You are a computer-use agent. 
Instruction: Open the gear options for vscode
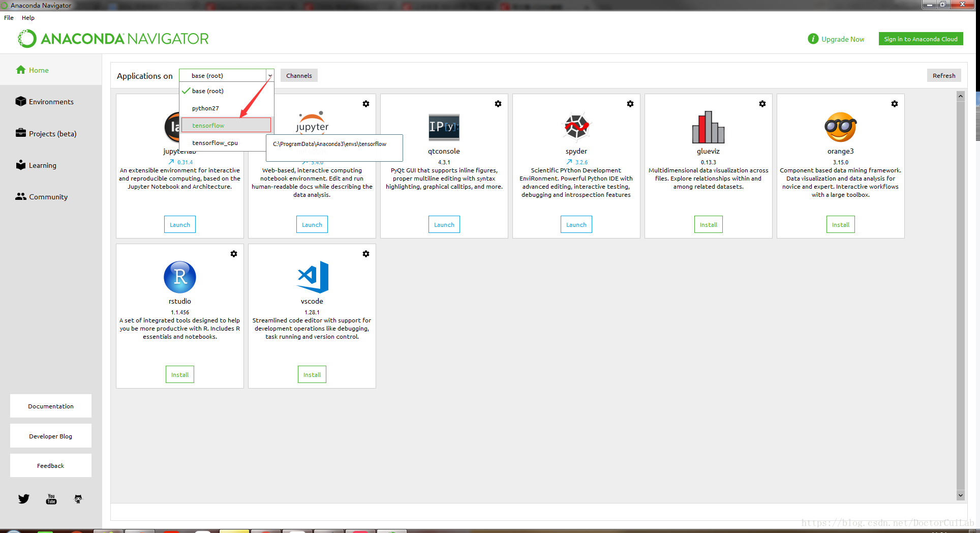tap(365, 254)
